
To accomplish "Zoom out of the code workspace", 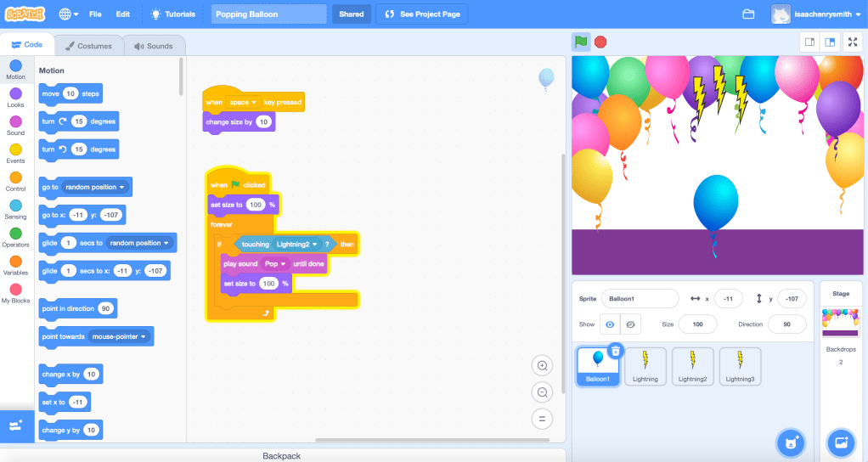I will click(x=541, y=392).
